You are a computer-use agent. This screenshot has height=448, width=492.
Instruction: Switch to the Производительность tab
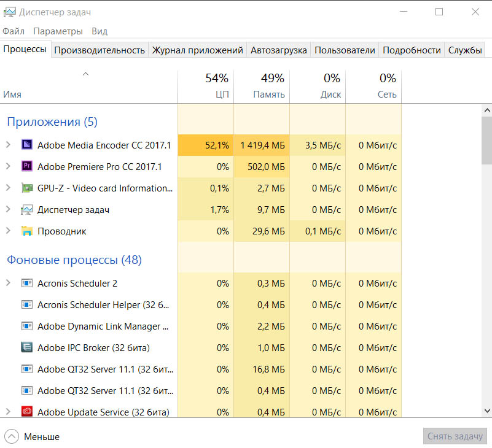[100, 50]
